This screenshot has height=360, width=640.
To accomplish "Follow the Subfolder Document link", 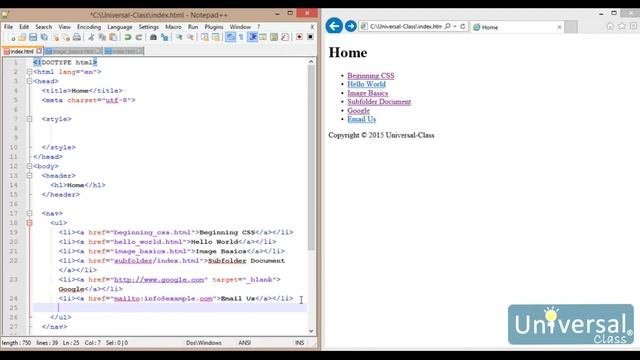I will pos(379,102).
